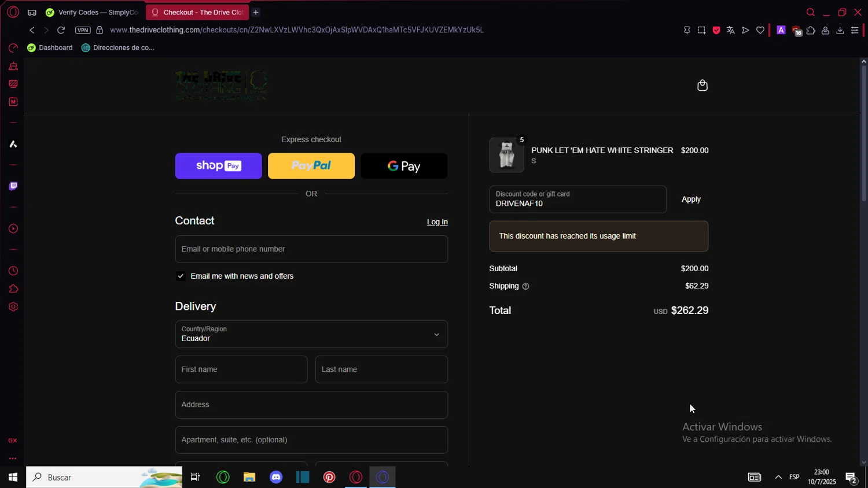
Task: Expand hidden system tray icons
Action: pos(778,477)
